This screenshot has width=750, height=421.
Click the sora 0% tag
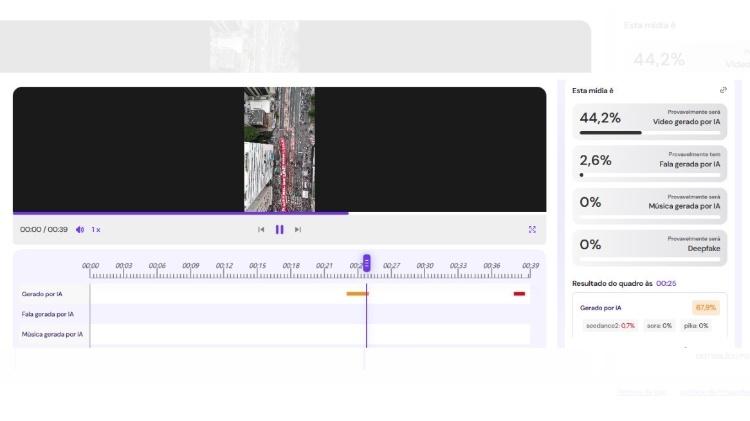coord(659,326)
